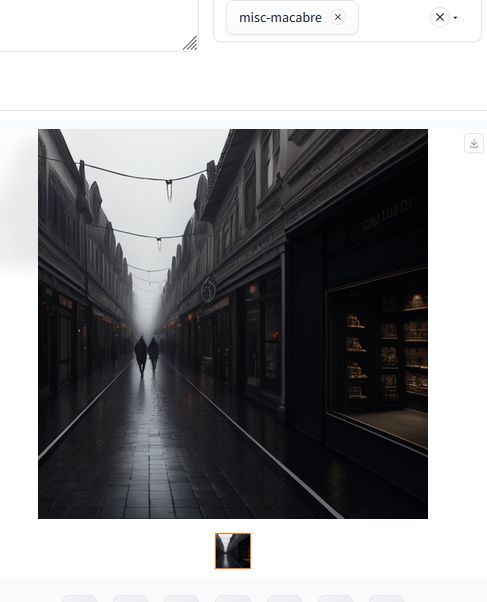Click the first button in the bottom row
Viewport: 487px width, 602px height.
coord(80,599)
